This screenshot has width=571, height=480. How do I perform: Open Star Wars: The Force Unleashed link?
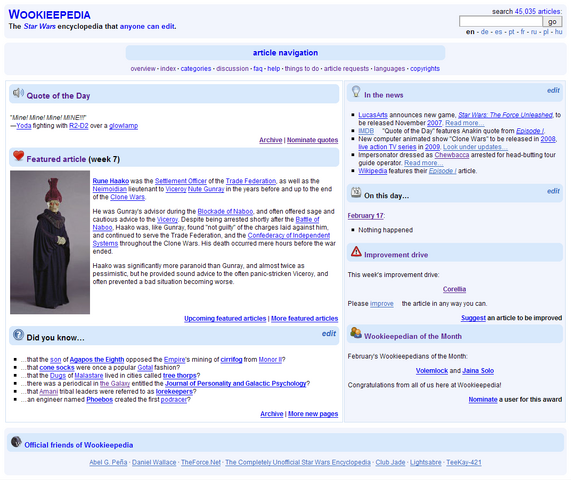point(505,115)
